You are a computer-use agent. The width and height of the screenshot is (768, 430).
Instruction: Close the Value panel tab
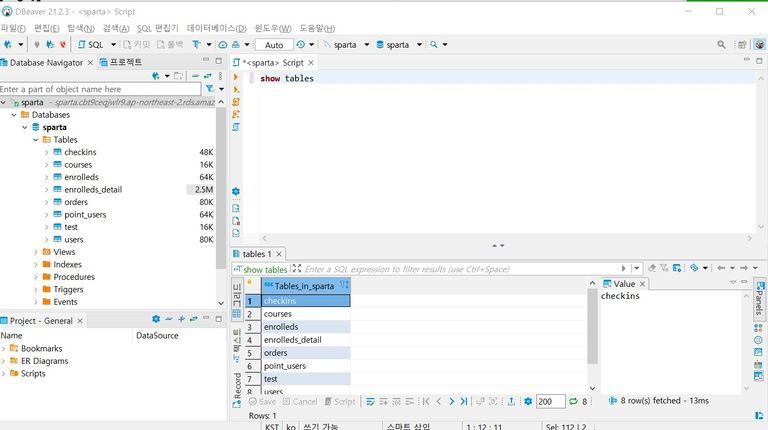click(642, 284)
